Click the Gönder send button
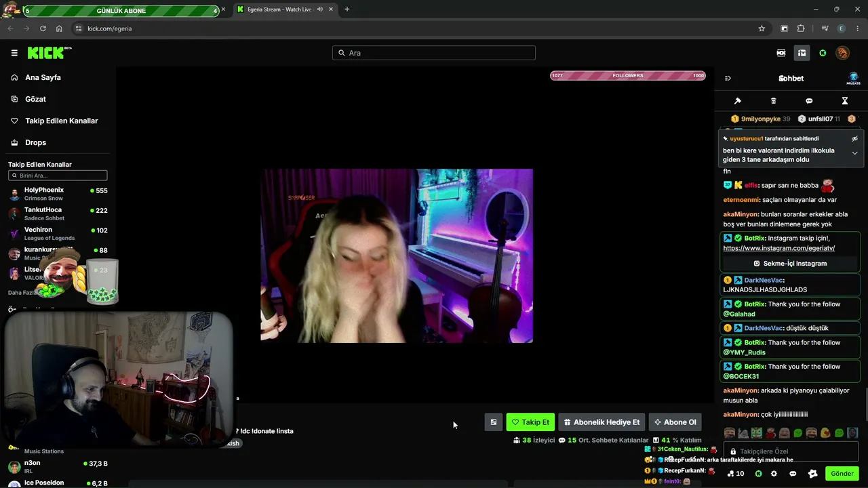 tap(842, 474)
